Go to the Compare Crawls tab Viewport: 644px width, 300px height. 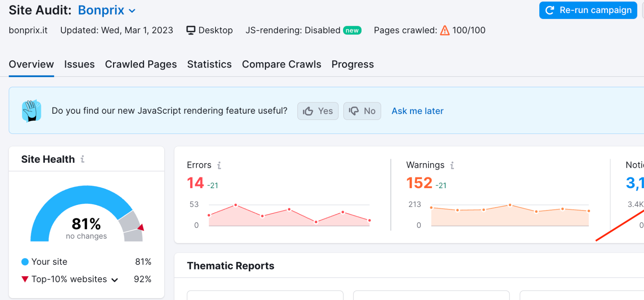click(281, 64)
